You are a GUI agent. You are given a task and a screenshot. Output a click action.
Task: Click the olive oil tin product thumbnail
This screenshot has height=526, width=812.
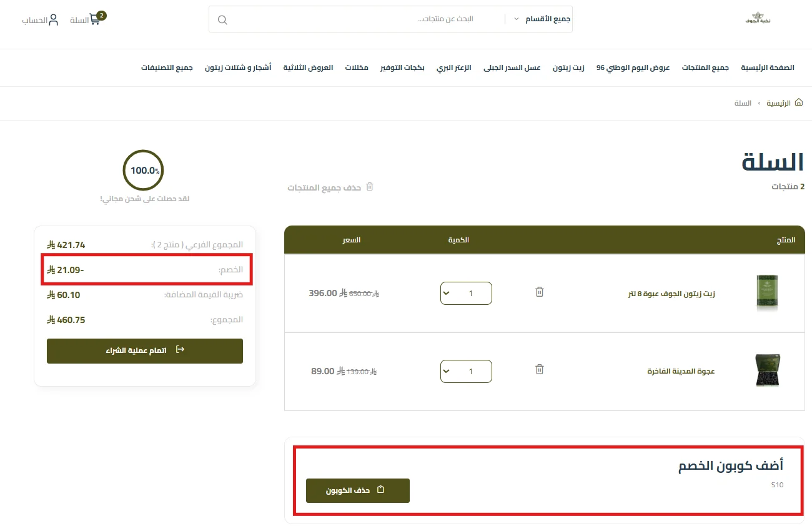pyautogui.click(x=768, y=293)
